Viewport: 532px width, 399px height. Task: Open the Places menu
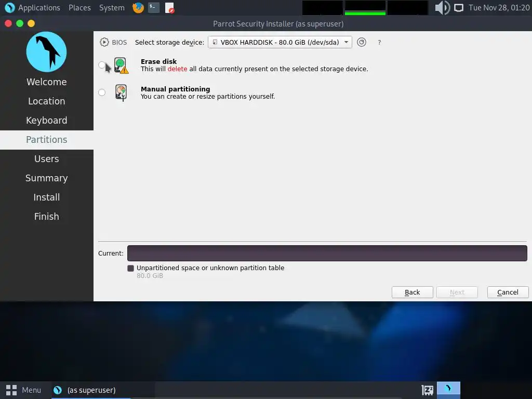(x=79, y=7)
